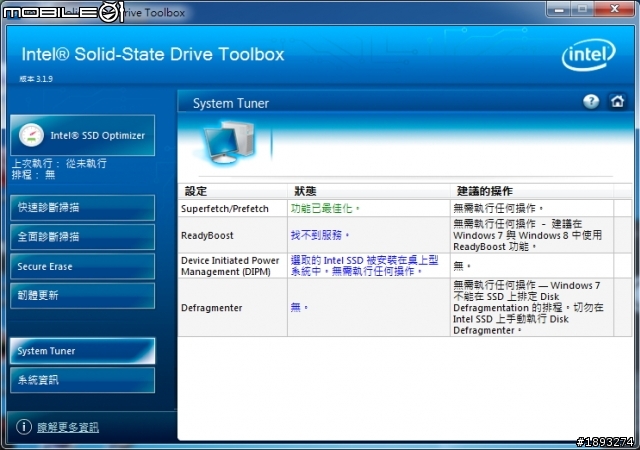Click the info icon beside 瞭解更多資訊

(x=24, y=427)
